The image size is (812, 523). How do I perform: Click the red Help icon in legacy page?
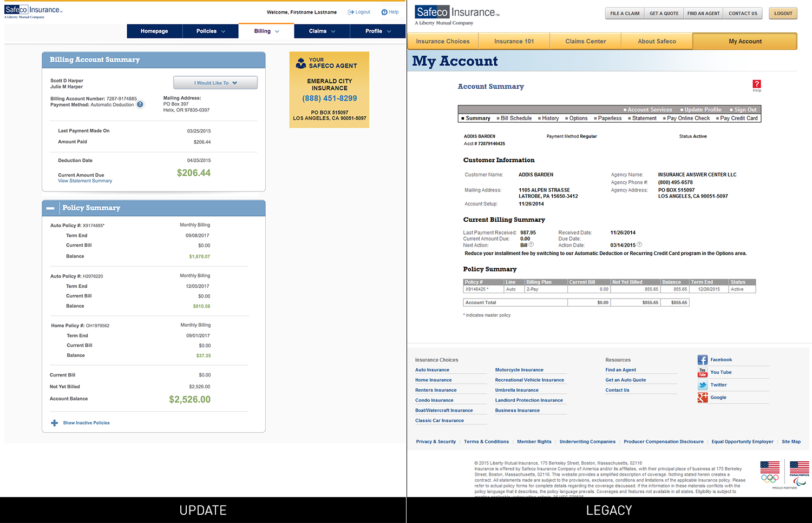757,84
